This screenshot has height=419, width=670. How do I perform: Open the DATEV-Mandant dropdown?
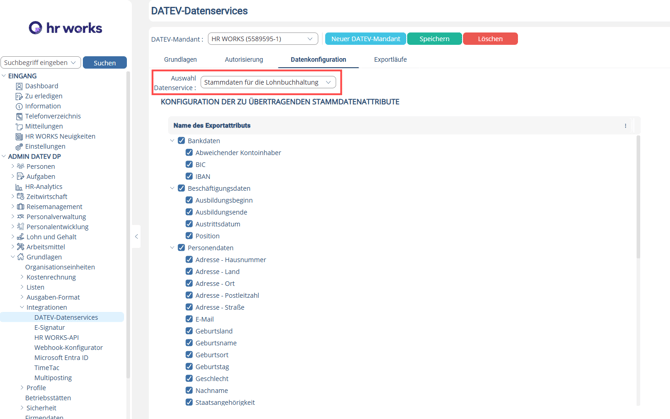263,39
